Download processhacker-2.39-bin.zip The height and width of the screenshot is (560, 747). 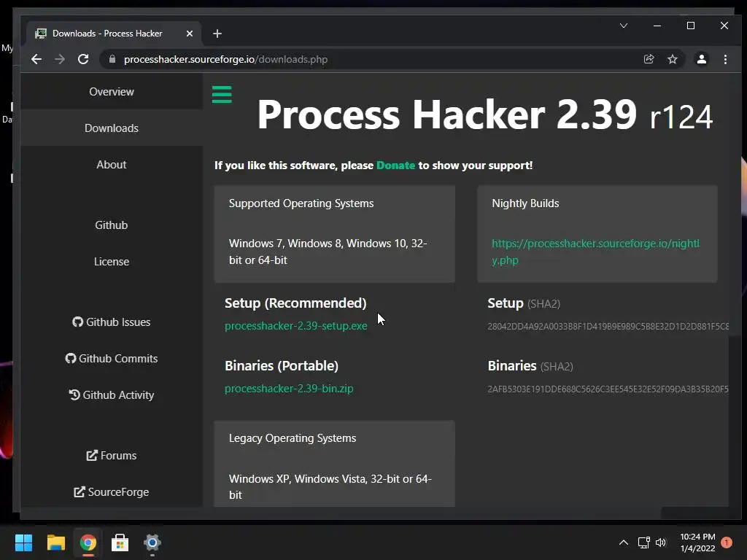pyautogui.click(x=289, y=389)
